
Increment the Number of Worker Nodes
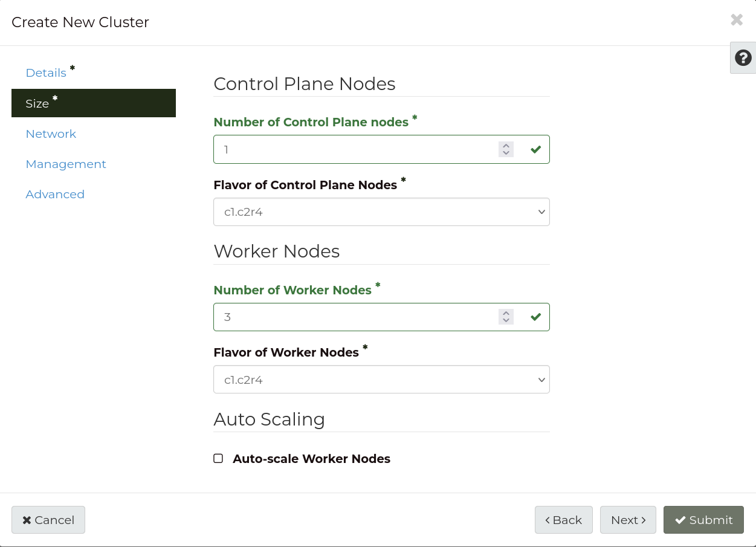tap(506, 313)
